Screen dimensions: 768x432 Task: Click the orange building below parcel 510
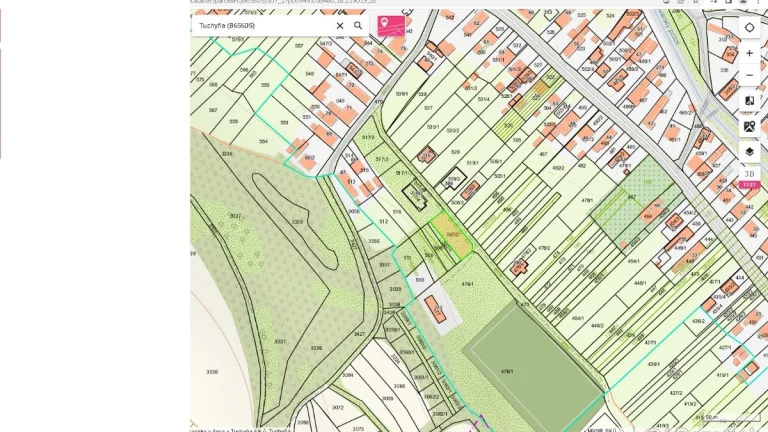coord(435,310)
